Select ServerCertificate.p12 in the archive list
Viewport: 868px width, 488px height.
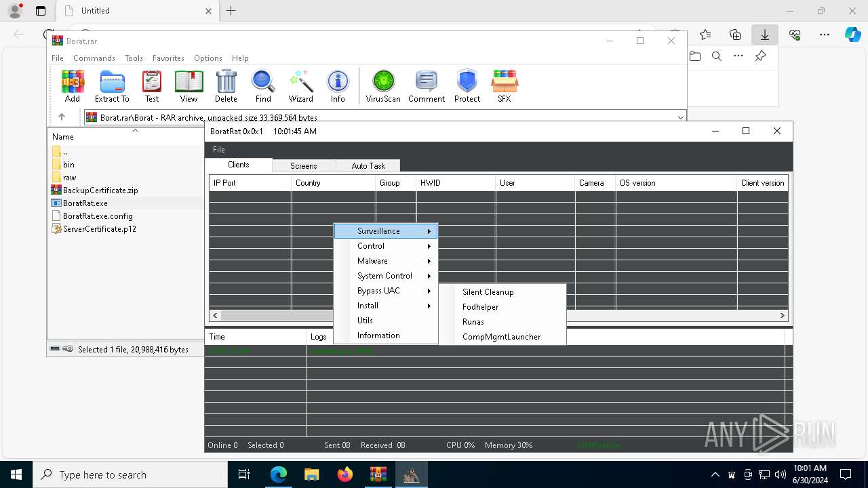click(x=100, y=229)
